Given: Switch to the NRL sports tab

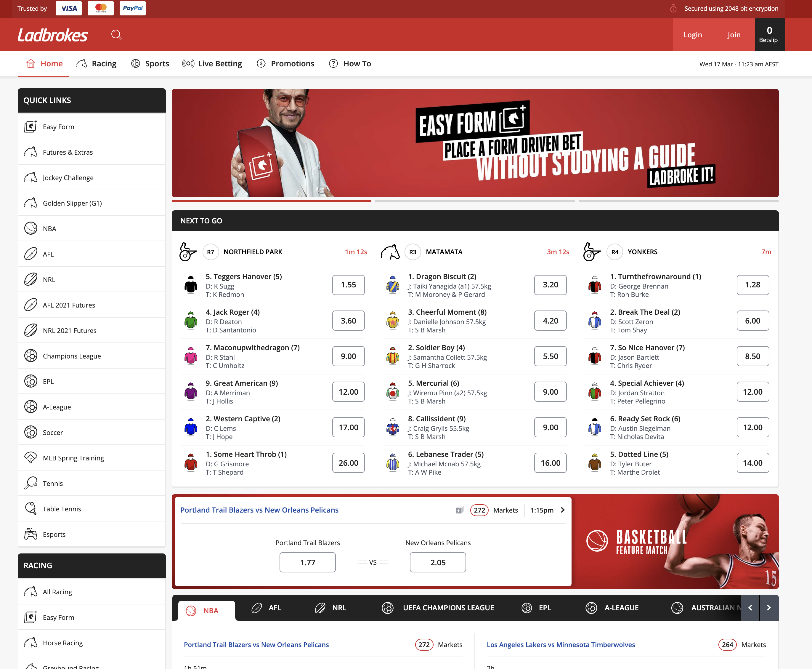Looking at the screenshot, I should point(330,608).
